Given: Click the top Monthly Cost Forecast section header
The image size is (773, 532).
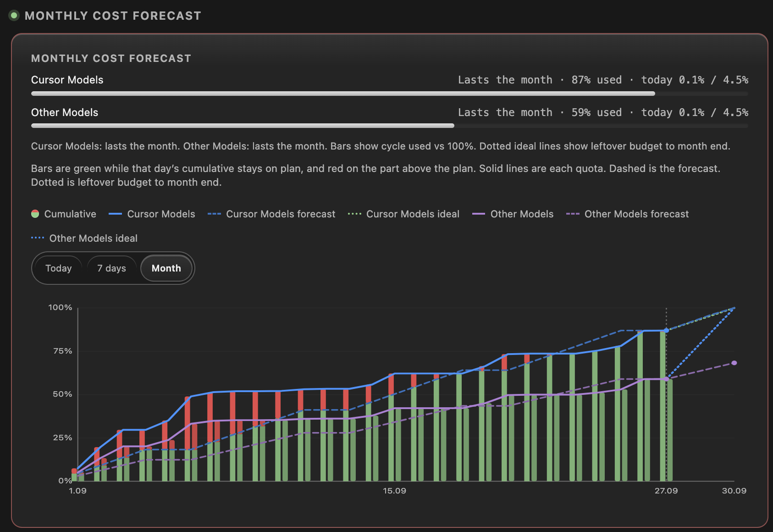Looking at the screenshot, I should point(113,16).
